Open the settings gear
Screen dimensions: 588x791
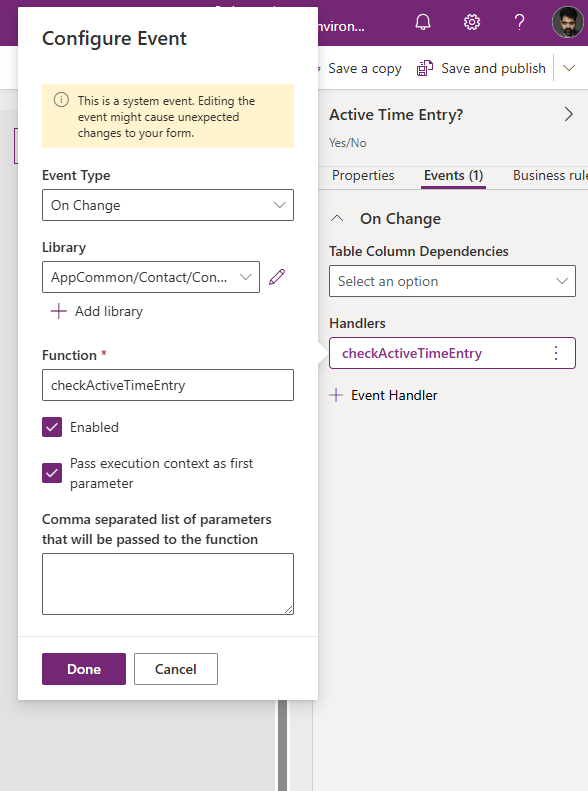(472, 22)
